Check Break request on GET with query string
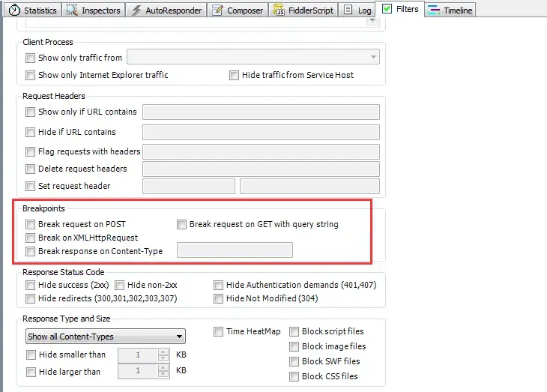 click(x=181, y=224)
